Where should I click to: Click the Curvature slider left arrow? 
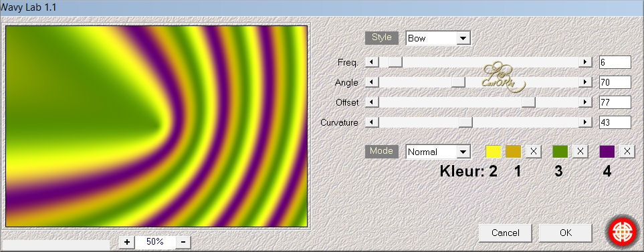tap(372, 122)
